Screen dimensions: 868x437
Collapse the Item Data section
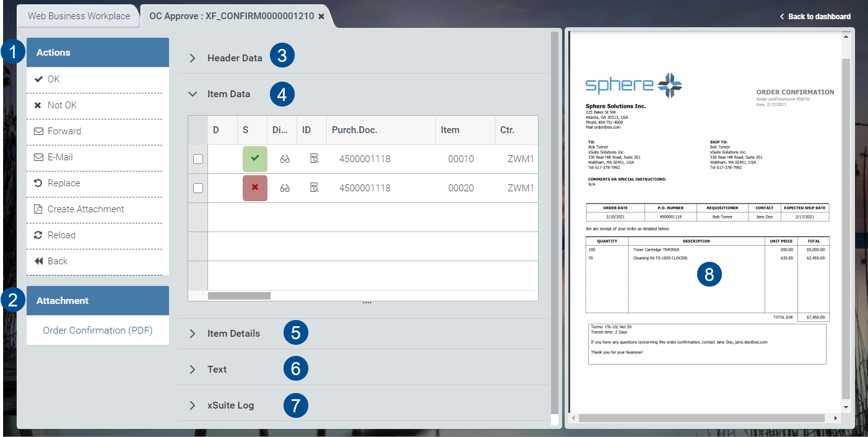pyautogui.click(x=193, y=94)
